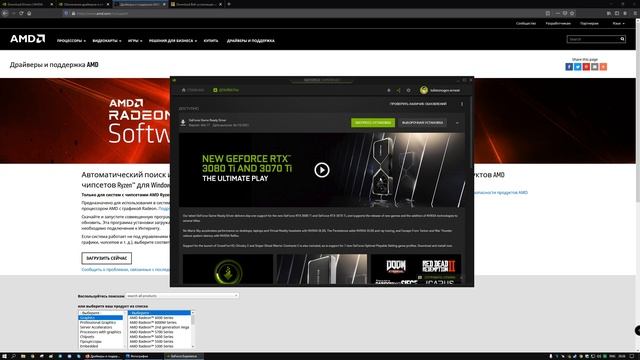Open Drivers and Support in AMD navigation

coord(251,41)
